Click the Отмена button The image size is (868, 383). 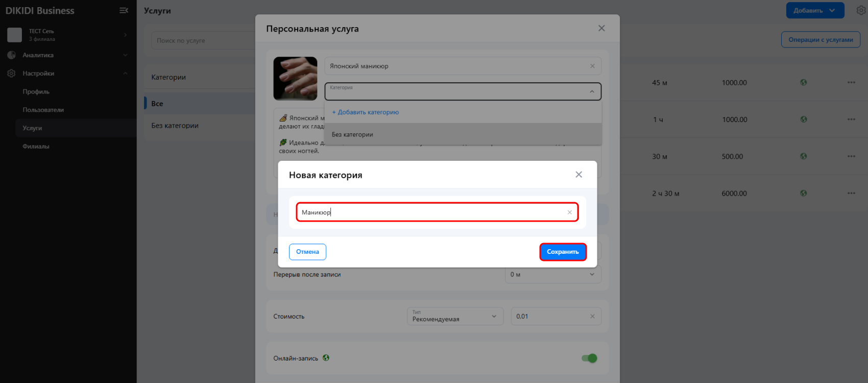(x=307, y=252)
